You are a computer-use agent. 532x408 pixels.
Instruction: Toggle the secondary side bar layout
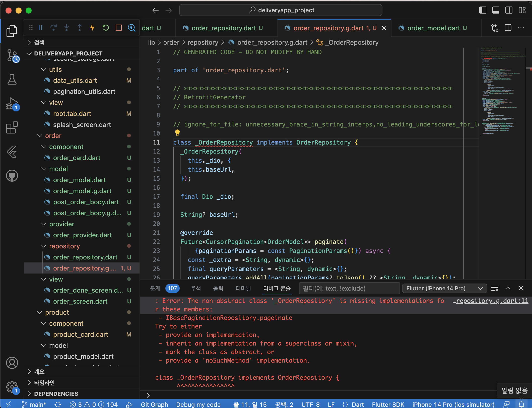[x=509, y=10]
